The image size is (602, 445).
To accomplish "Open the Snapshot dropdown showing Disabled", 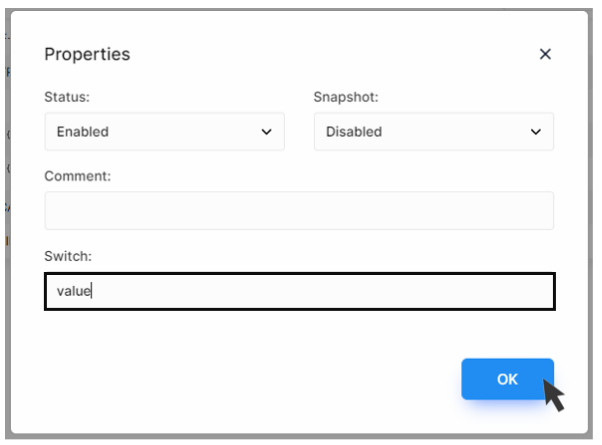I will click(x=434, y=132).
